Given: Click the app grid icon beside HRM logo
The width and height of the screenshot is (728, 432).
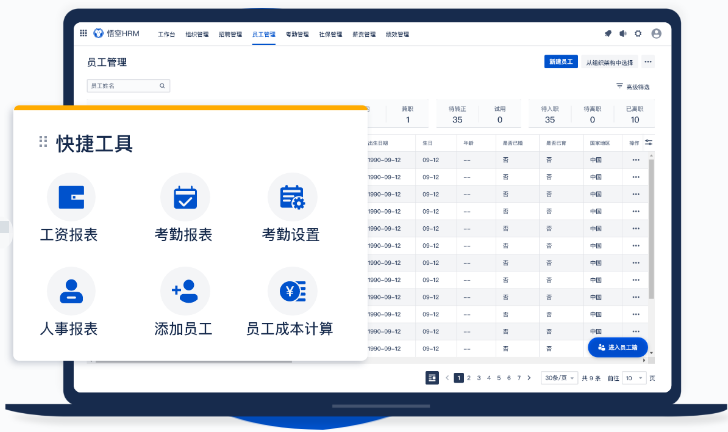Looking at the screenshot, I should (83, 33).
